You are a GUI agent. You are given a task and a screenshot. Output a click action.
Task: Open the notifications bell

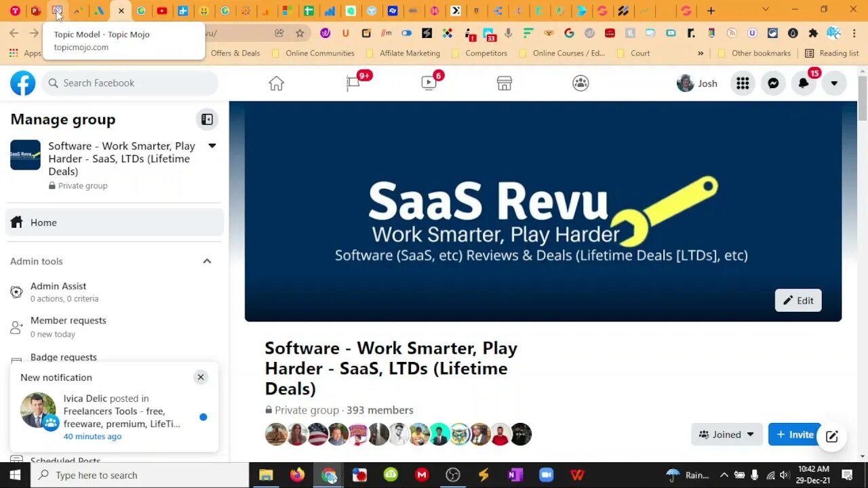[x=804, y=83]
